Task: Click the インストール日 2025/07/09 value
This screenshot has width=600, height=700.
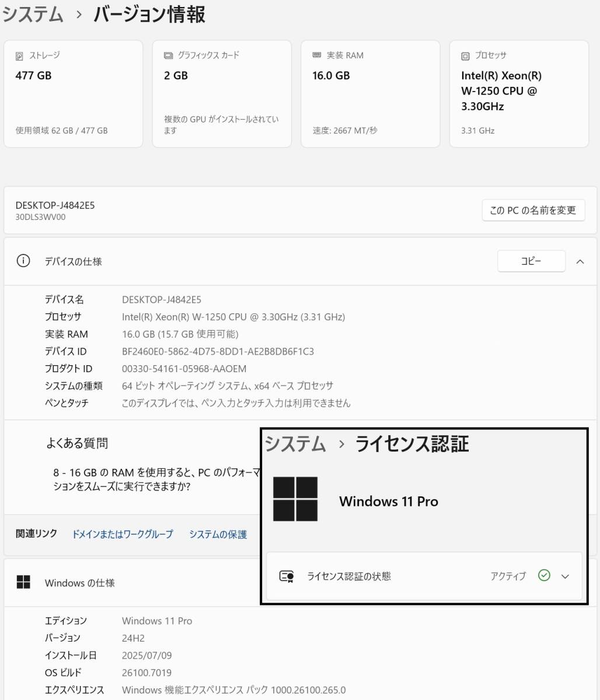Action: pyautogui.click(x=146, y=655)
